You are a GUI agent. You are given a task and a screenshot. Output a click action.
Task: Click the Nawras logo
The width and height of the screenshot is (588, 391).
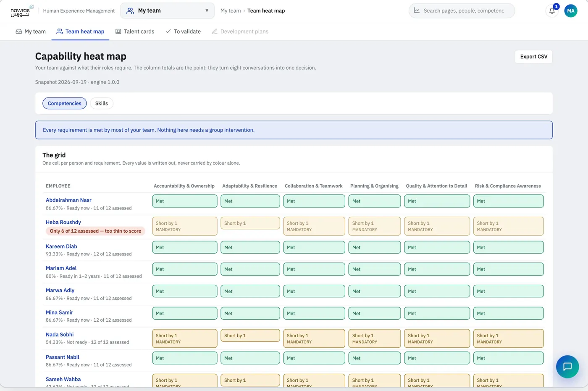pyautogui.click(x=22, y=11)
